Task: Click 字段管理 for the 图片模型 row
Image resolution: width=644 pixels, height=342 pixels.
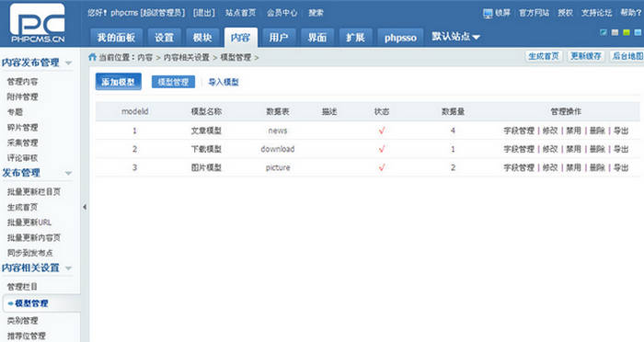Action: pos(519,167)
